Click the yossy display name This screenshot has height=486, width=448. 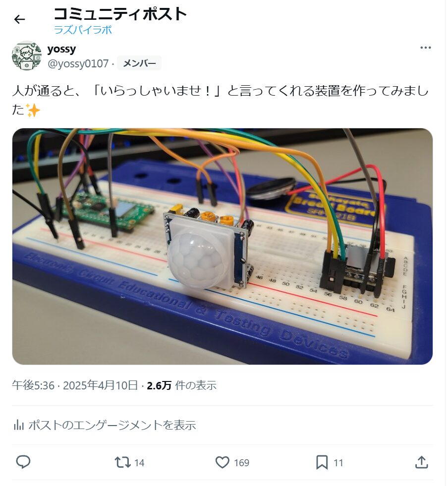61,49
